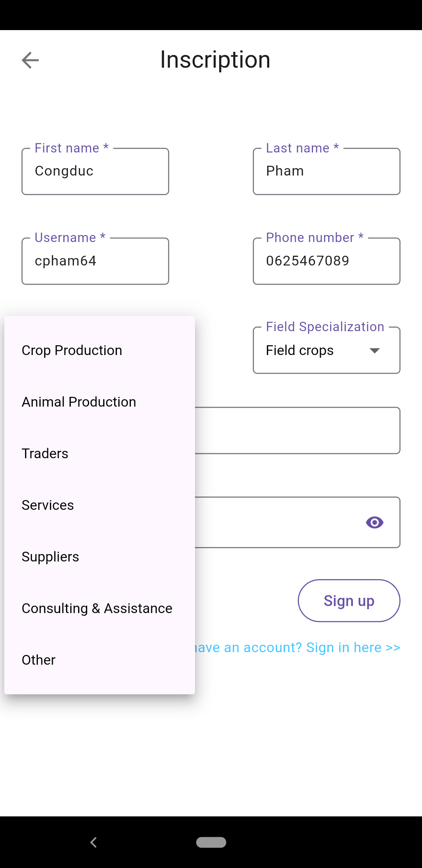
Task: Select the Services option
Action: [48, 505]
